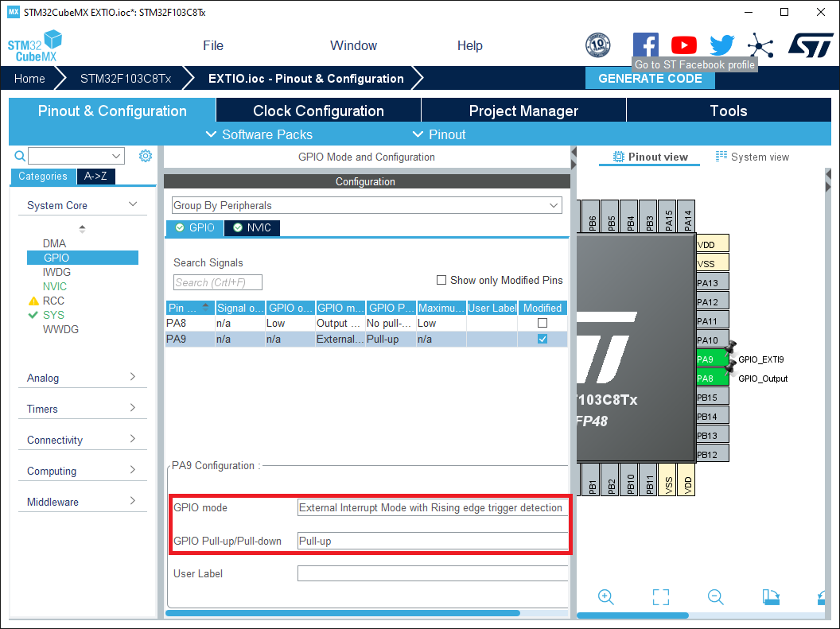Select the Pinout view tab

(x=650, y=157)
